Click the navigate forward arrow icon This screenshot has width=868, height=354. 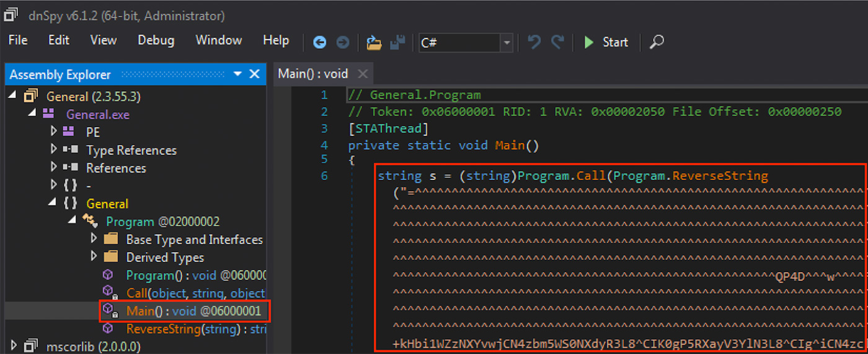[342, 42]
